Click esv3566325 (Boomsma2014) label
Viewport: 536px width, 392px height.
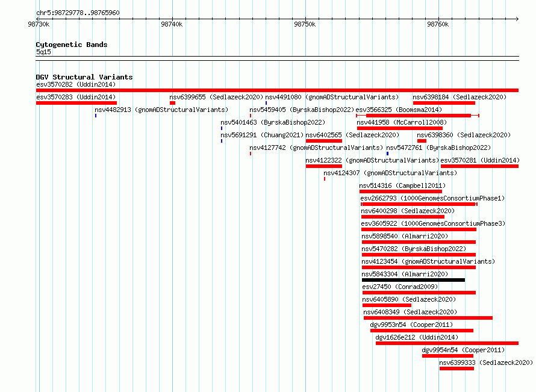(399, 110)
